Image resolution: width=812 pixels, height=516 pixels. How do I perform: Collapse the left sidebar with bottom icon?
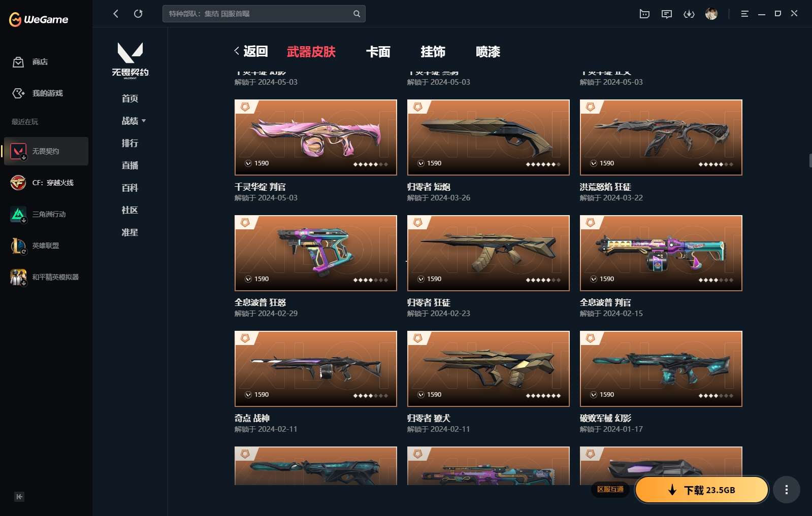[19, 497]
